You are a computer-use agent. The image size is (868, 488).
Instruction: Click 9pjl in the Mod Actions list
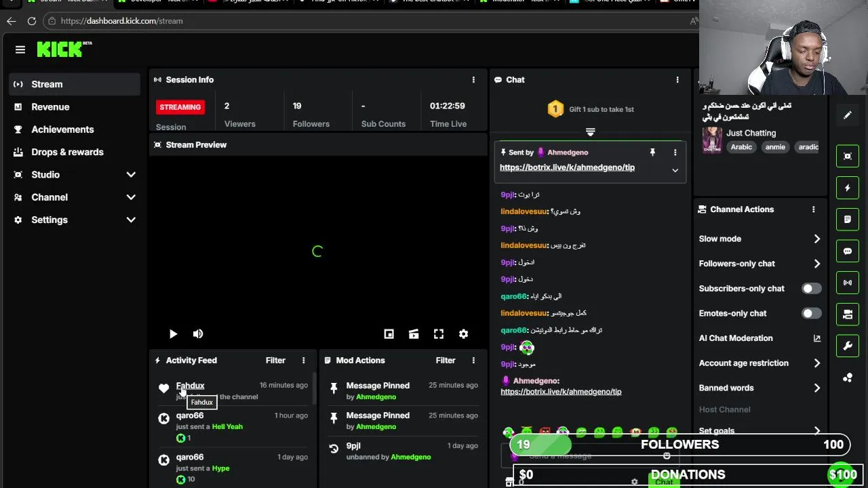tap(353, 446)
